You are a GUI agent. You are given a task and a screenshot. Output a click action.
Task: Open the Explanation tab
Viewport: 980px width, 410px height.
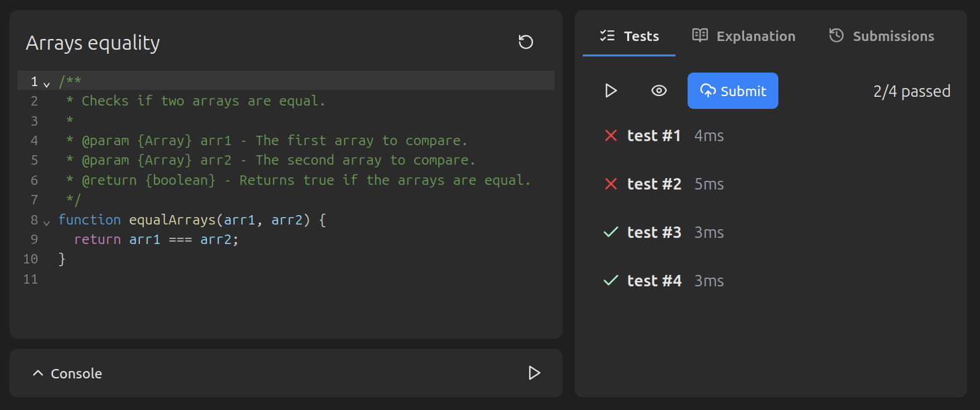pos(743,36)
